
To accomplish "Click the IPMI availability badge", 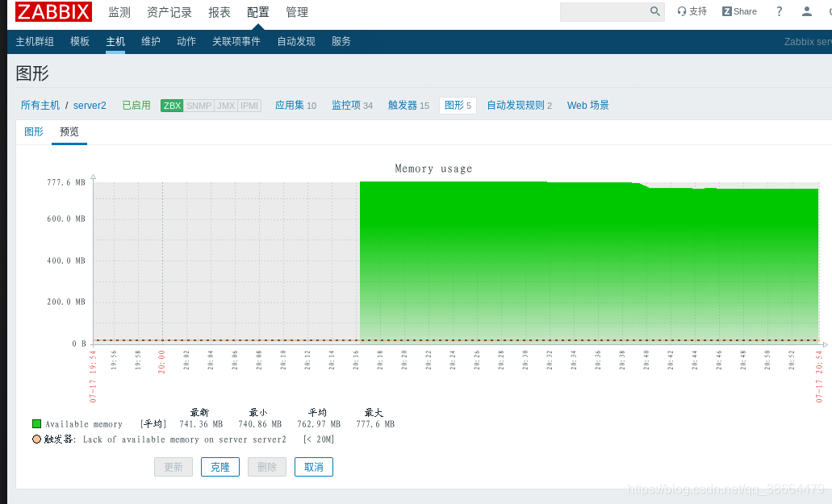I will [x=249, y=106].
